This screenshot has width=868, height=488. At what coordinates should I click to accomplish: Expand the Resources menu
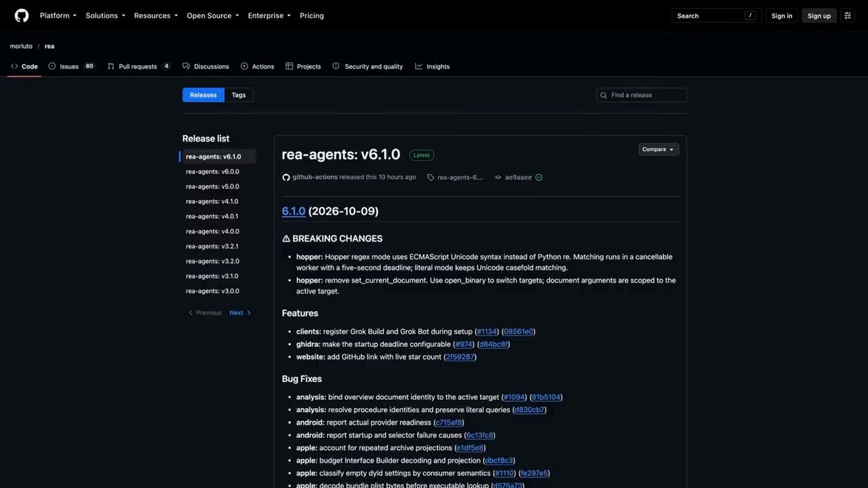156,16
